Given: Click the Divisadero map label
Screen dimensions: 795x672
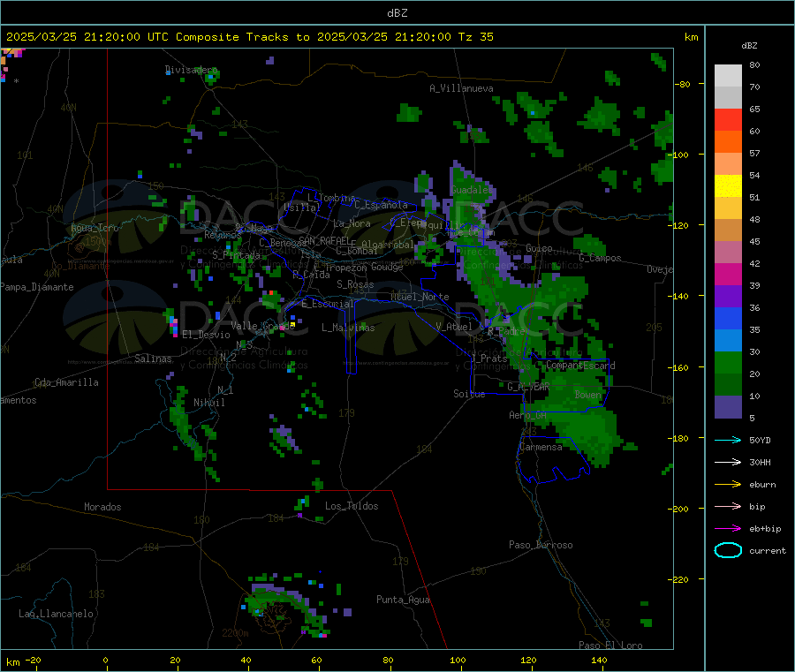Looking at the screenshot, I should 191,70.
